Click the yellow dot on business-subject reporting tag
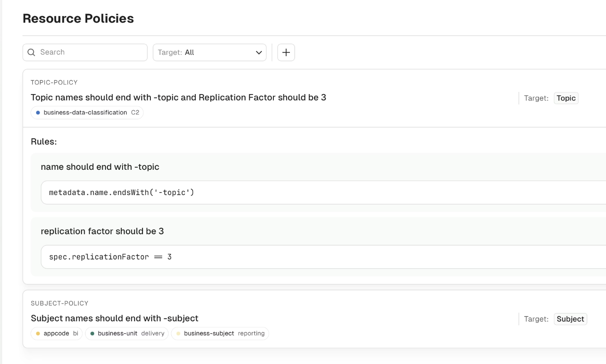Viewport: 606px width, 364px height. coord(178,333)
